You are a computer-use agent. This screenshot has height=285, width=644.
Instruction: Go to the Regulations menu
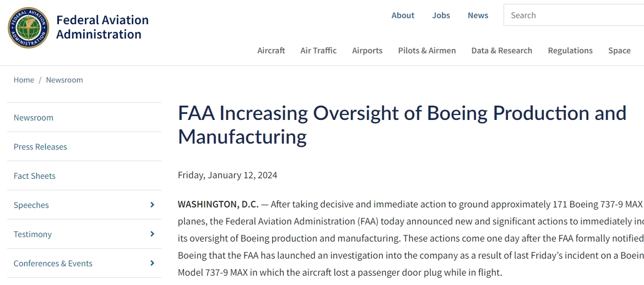point(570,51)
